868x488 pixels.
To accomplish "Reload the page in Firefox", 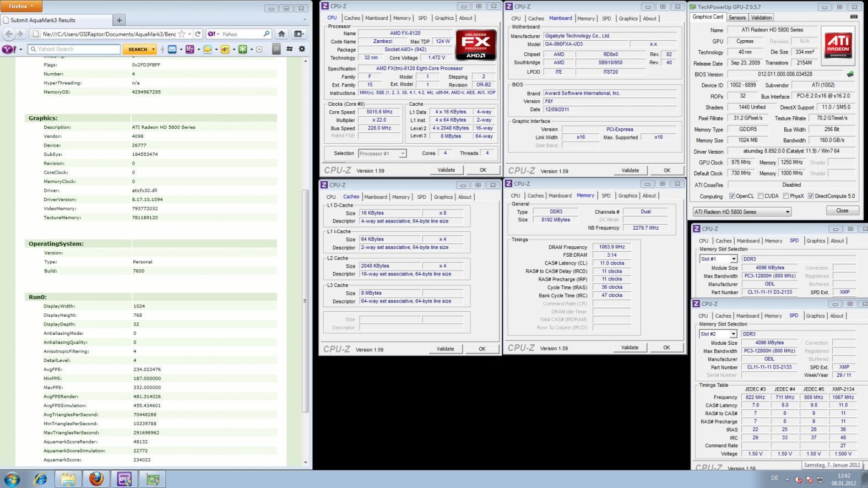I will click(198, 34).
